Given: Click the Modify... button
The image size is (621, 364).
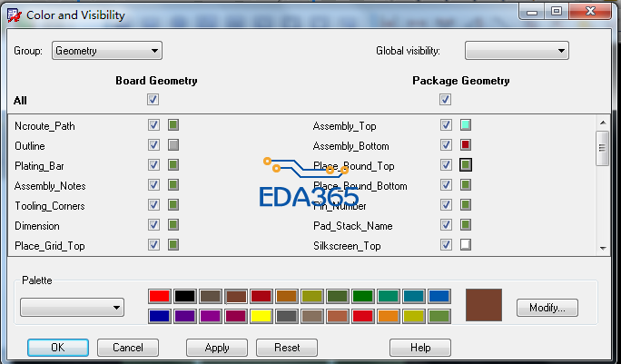Looking at the screenshot, I should point(547,308).
